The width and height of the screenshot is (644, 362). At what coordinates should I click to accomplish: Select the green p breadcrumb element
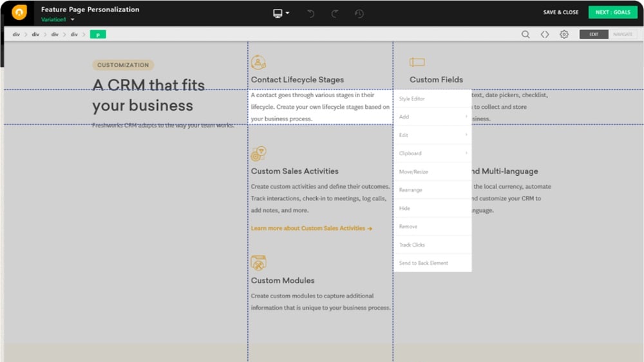pos(98,35)
